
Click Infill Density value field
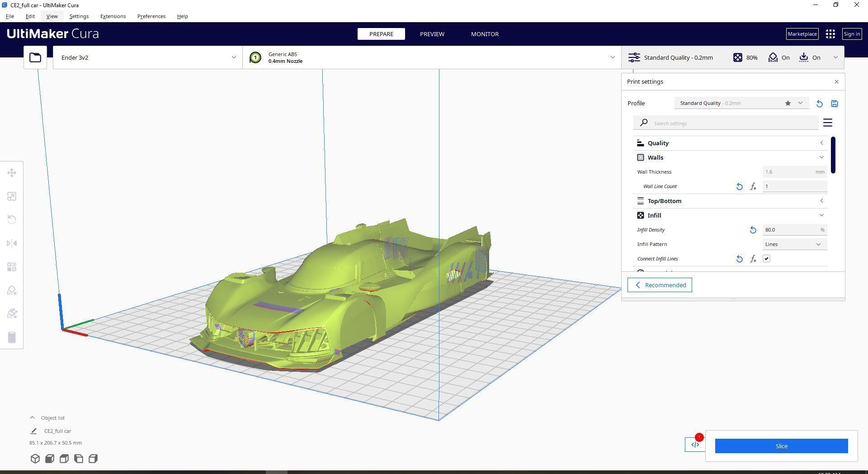coord(794,230)
